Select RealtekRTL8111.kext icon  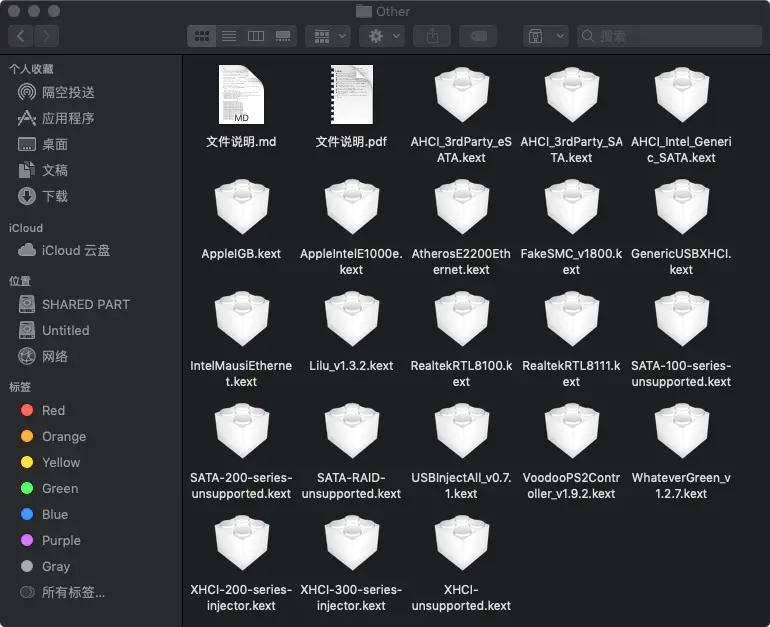click(572, 319)
